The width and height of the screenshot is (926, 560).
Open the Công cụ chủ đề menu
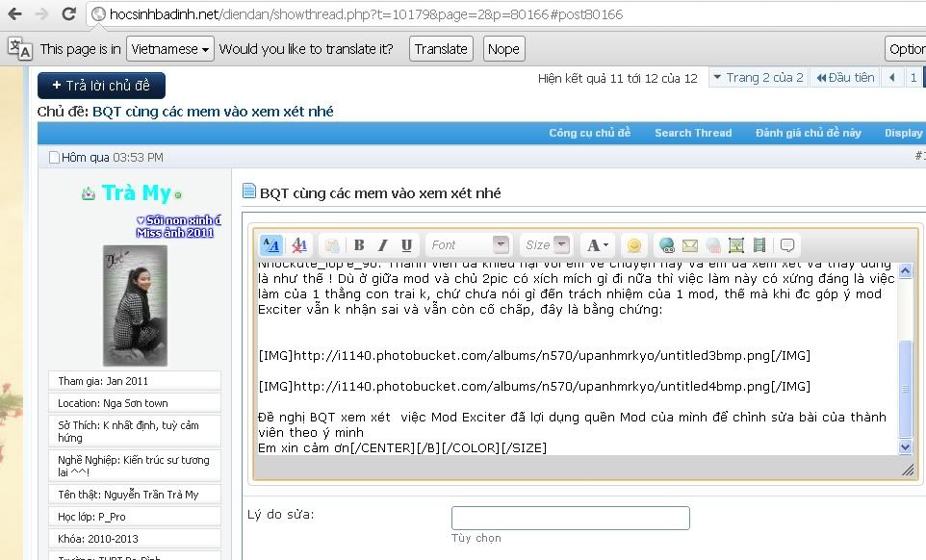click(589, 133)
